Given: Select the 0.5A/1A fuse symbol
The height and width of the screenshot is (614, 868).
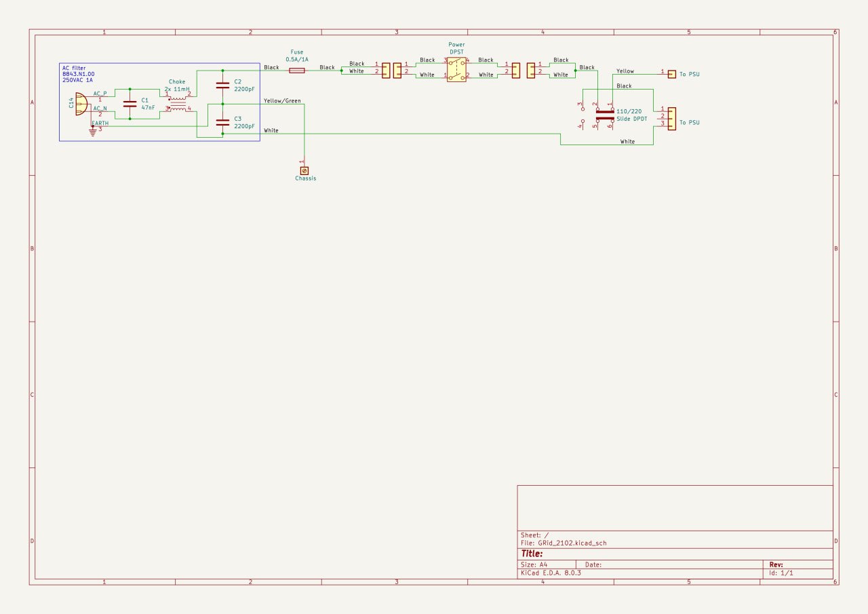Looking at the screenshot, I should tap(296, 71).
